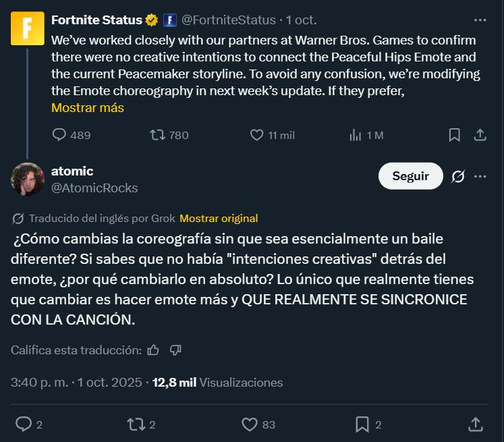Image resolution: width=504 pixels, height=442 pixels.
Task: Reply to the Fortnite Status post
Action: (59, 135)
